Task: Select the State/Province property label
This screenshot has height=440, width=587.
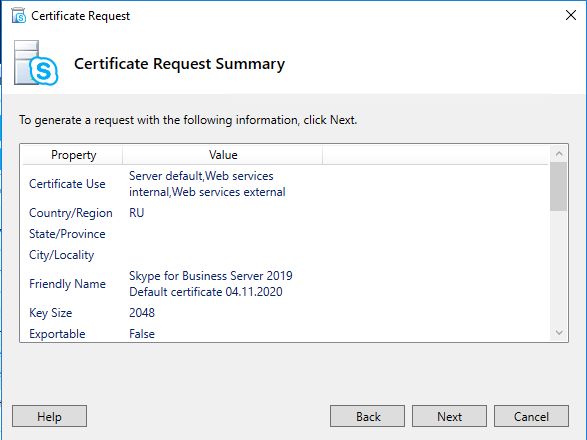Action: [67, 234]
